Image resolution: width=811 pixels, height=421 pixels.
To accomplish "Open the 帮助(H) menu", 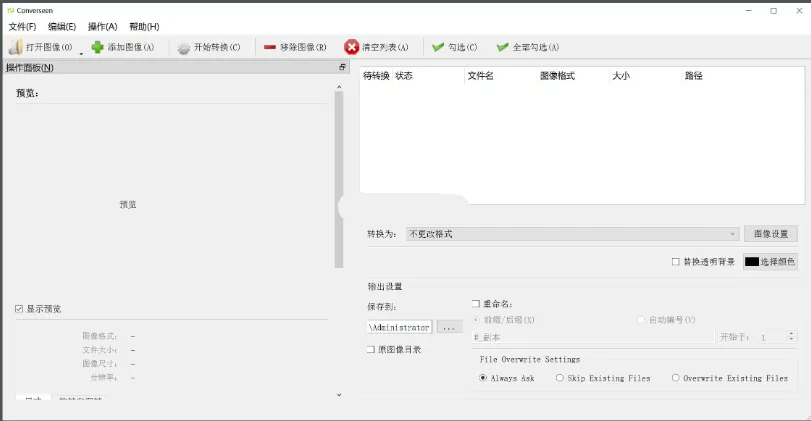I will pyautogui.click(x=144, y=26).
